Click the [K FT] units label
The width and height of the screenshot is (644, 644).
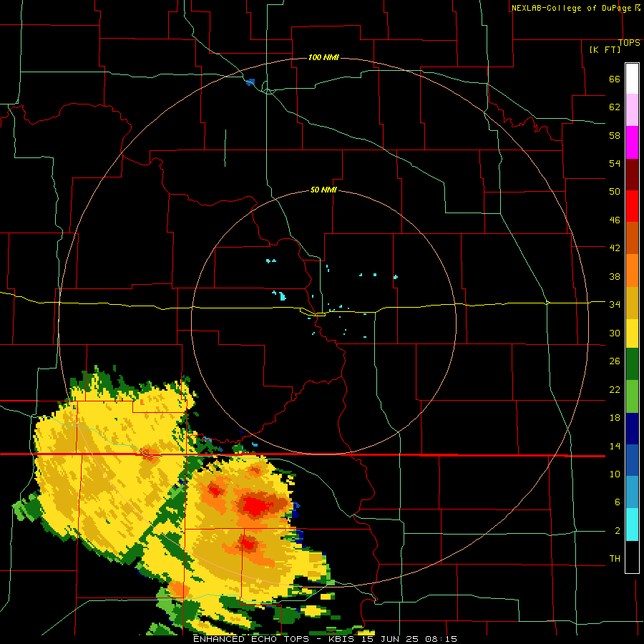tap(605, 49)
